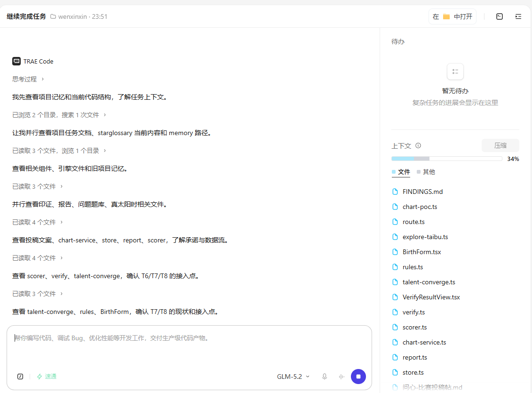The width and height of the screenshot is (532, 393).
Task: Click the 在 中打开 folder button
Action: click(x=452, y=16)
